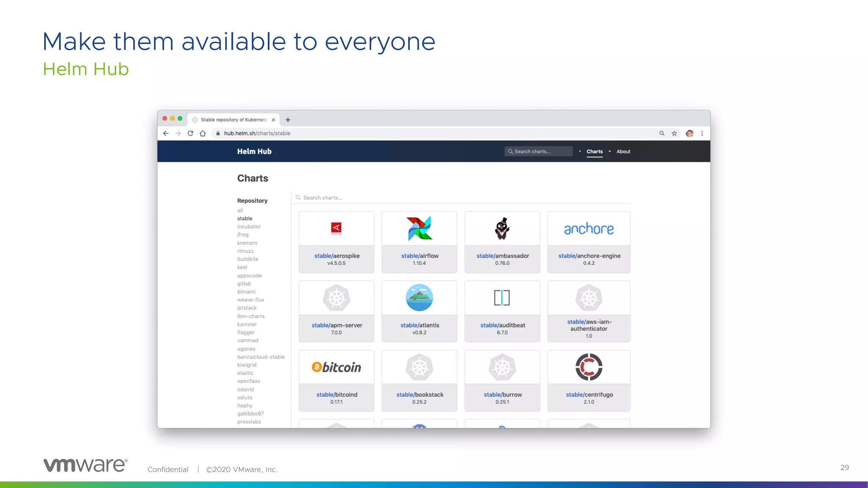Select the presslabs repository
Screen dimensions: 868x488
click(249, 422)
